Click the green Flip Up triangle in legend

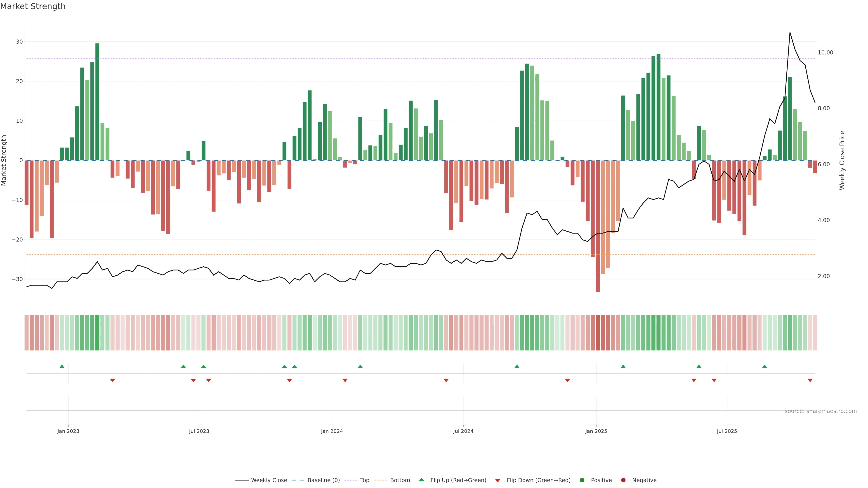pyautogui.click(x=421, y=480)
